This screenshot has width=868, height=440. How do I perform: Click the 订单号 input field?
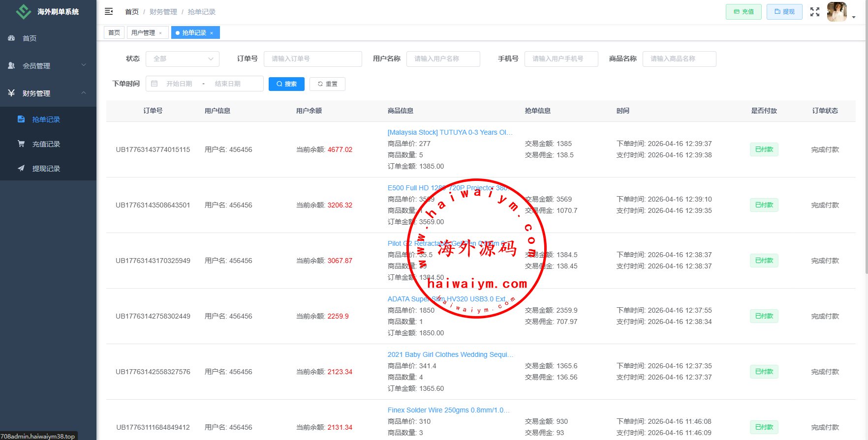click(312, 59)
